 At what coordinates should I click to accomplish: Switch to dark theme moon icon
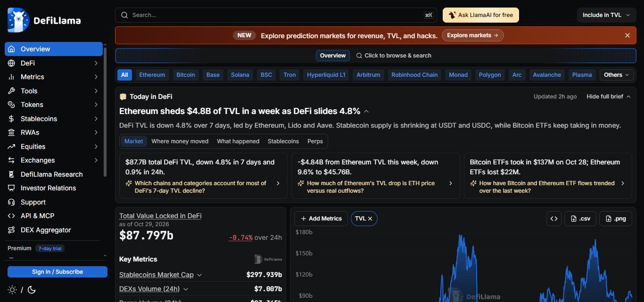coord(32,290)
